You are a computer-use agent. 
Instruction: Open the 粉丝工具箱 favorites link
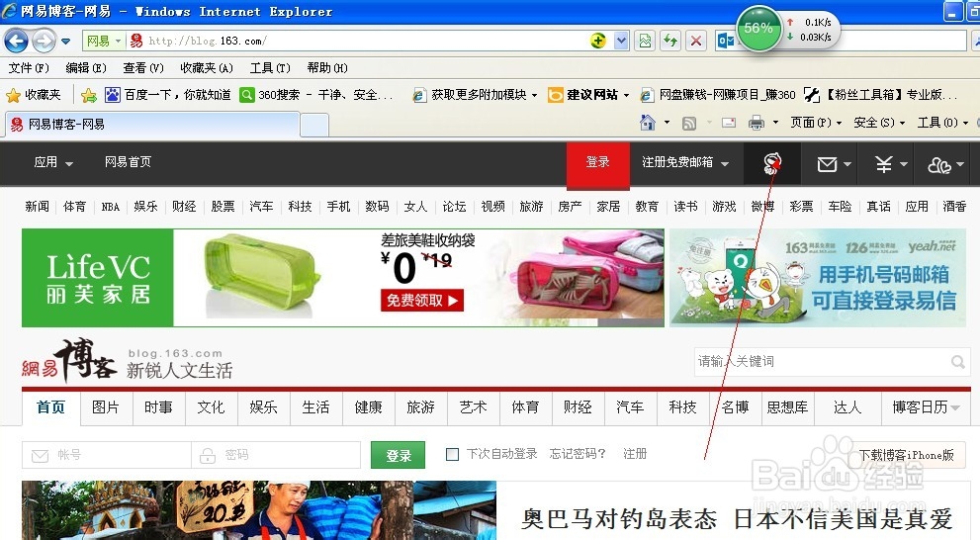tap(880, 94)
